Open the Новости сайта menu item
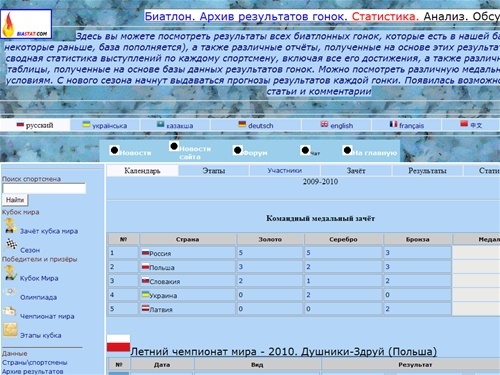The image size is (500, 375). click(x=195, y=153)
